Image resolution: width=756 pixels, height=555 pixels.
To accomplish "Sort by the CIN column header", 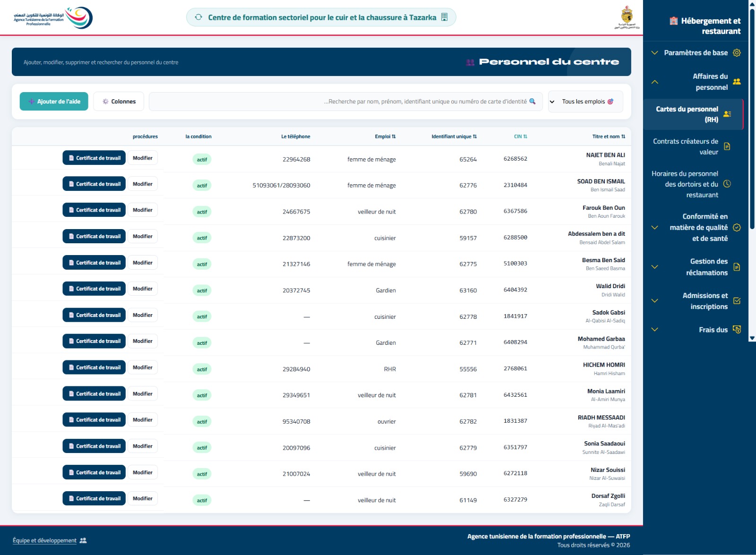I will click(520, 137).
